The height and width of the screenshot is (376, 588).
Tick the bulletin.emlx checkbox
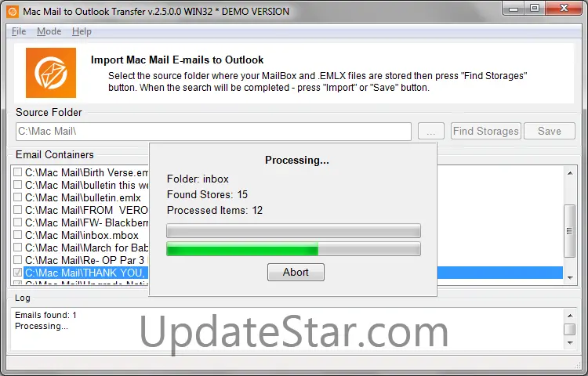(17, 197)
